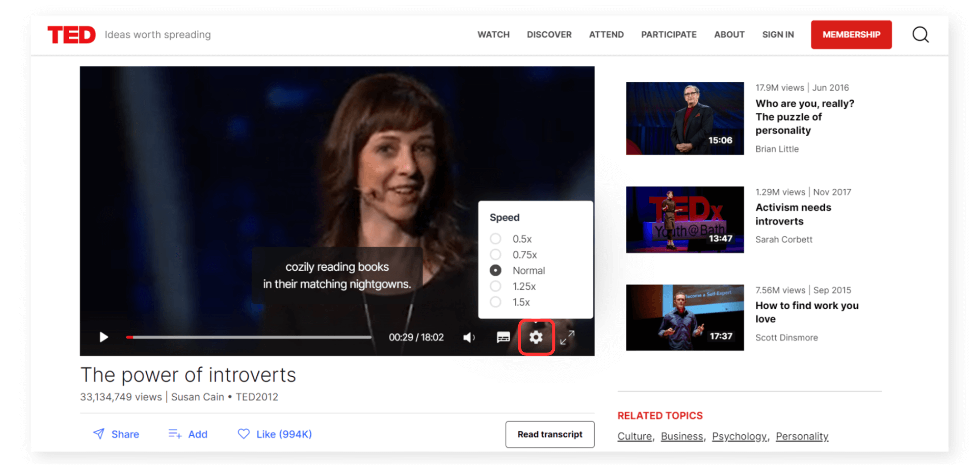Set playback speed to 1.5x
The image size is (980, 470).
(495, 302)
